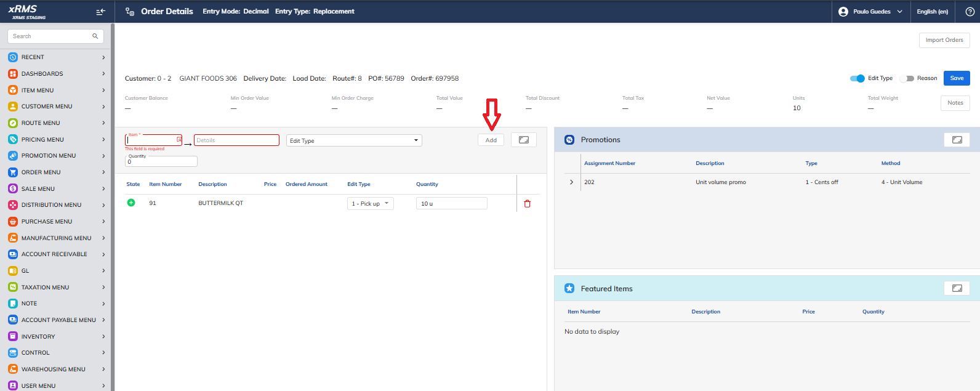This screenshot has width=980, height=391.
Task: Click the ORDER MENU cart icon
Action: 13,172
